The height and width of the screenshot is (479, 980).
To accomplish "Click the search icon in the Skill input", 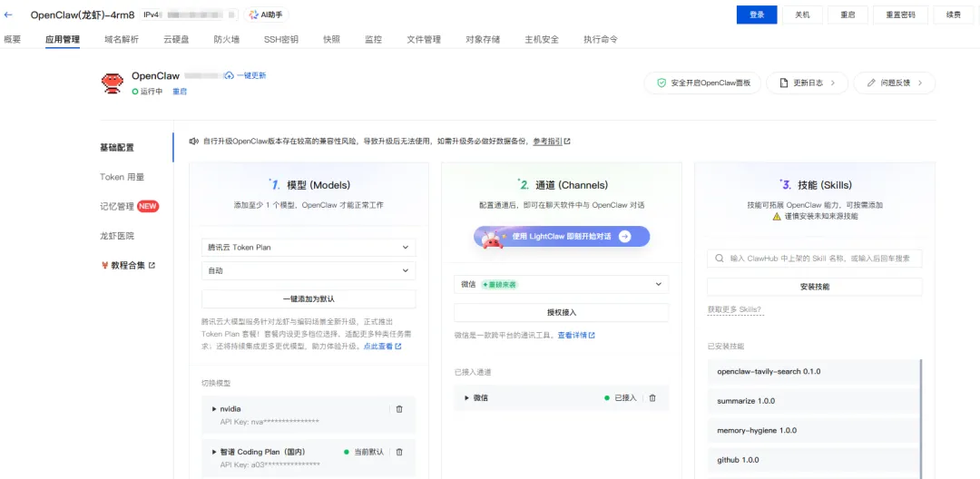I will [720, 258].
